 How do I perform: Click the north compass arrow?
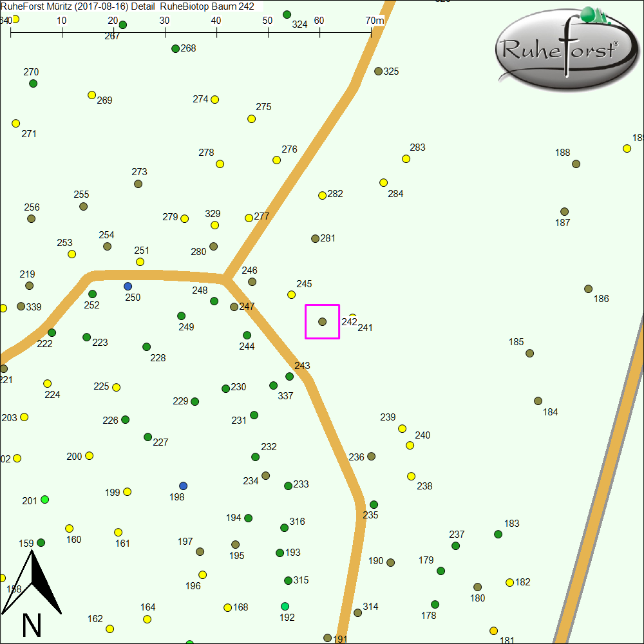coord(32,580)
